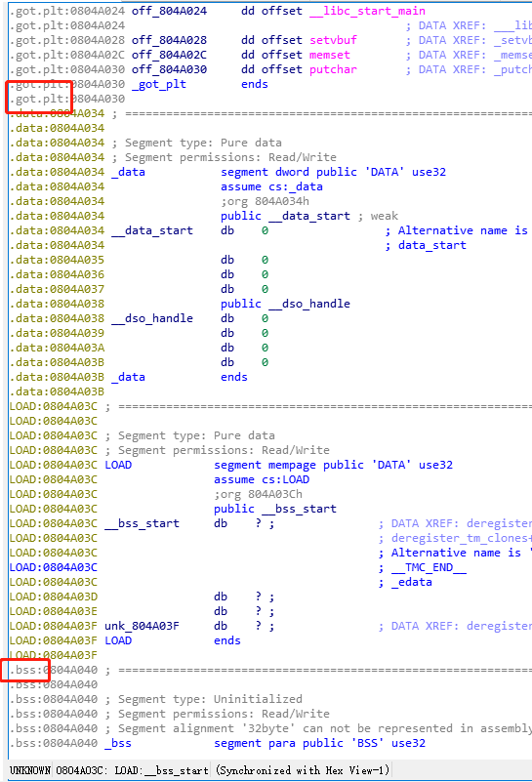This screenshot has width=532, height=782.
Task: Click the memset offset symbol
Action: click(x=330, y=55)
